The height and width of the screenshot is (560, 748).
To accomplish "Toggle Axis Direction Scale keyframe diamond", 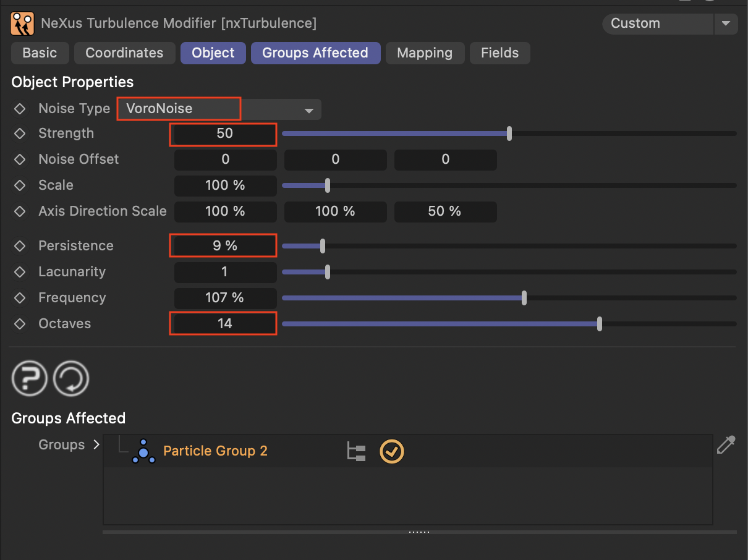I will [x=20, y=211].
